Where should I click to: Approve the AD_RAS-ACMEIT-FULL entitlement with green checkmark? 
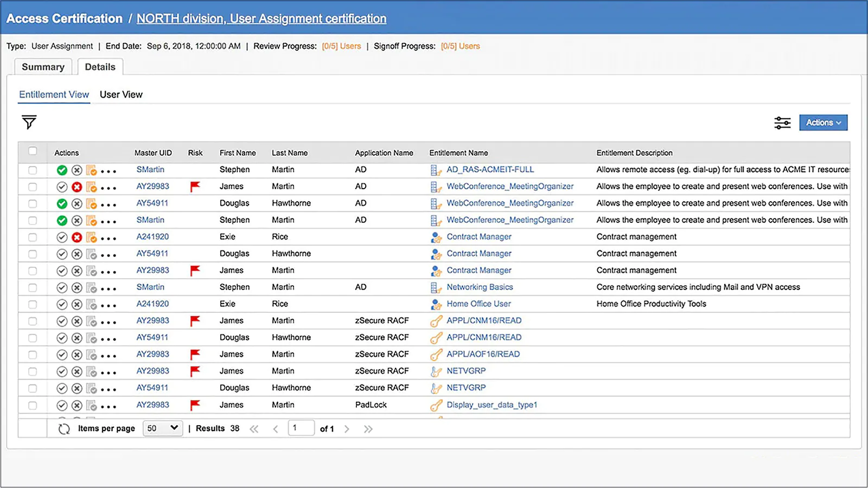point(62,169)
